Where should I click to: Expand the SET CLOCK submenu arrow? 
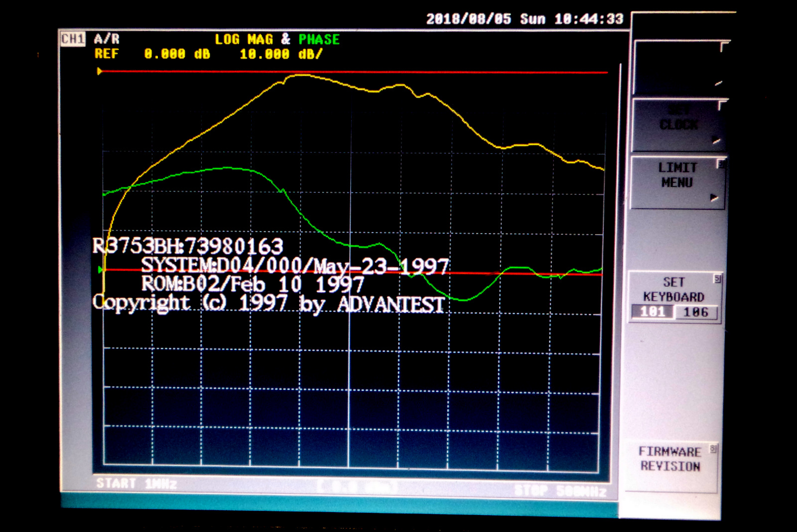716,140
